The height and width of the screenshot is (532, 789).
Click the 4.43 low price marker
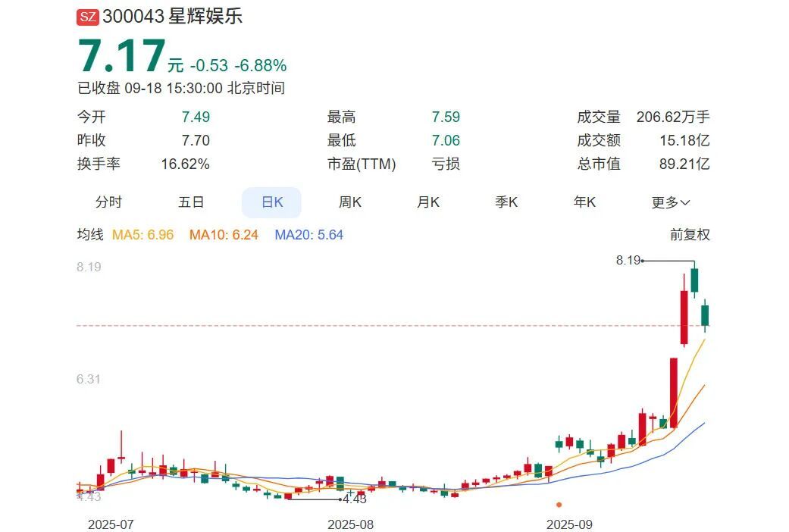354,499
